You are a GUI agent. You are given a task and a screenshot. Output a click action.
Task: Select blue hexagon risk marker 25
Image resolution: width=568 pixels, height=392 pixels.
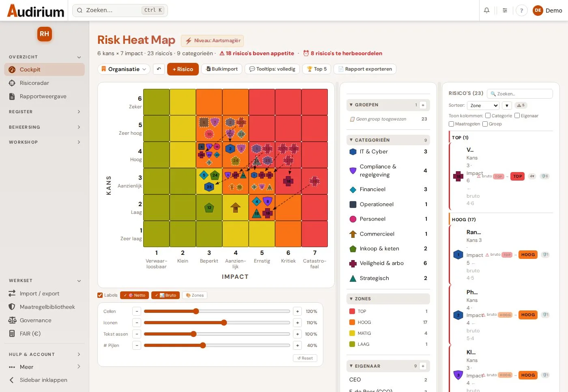click(209, 187)
